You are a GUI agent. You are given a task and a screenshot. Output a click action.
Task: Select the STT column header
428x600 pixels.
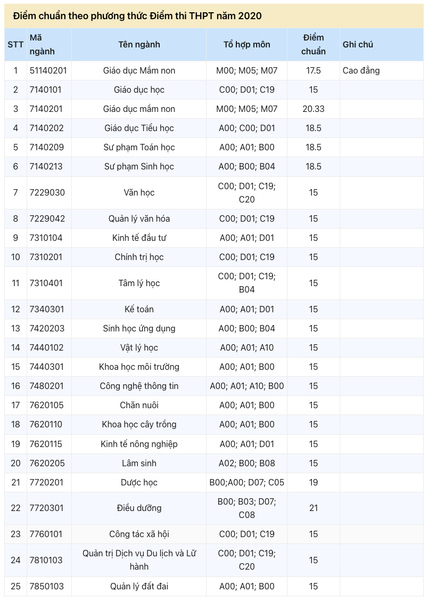(x=16, y=44)
